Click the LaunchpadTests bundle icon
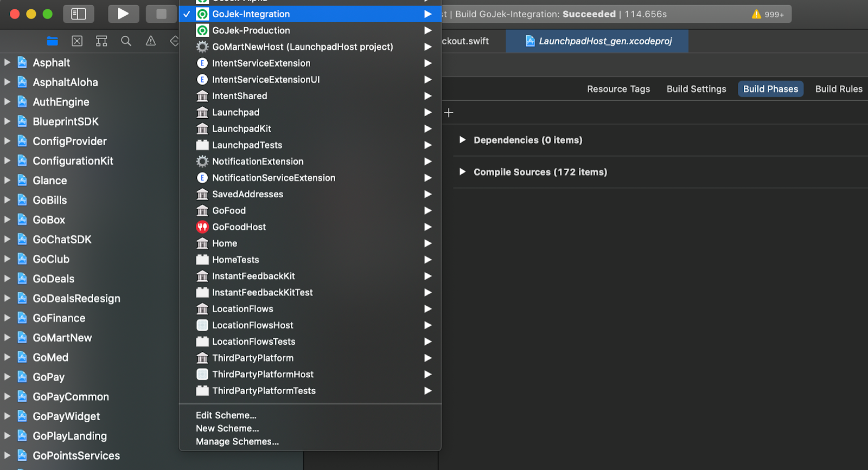Viewport: 868px width, 470px height. 202,145
